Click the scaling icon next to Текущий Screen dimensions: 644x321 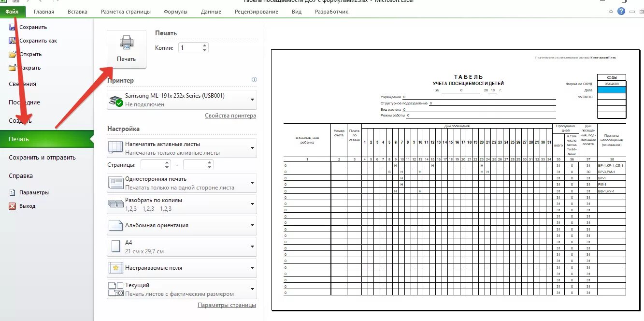116,289
